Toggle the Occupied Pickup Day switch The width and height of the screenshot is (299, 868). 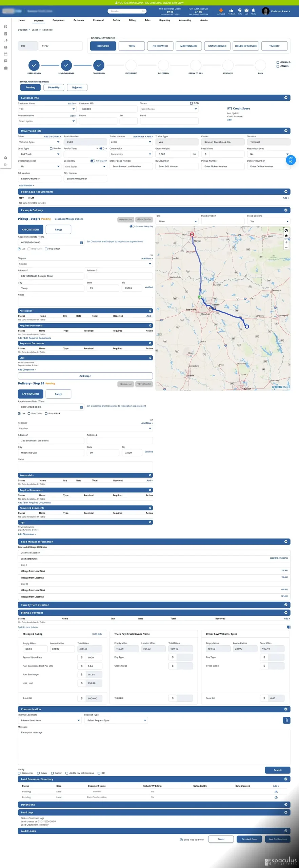pos(132,226)
